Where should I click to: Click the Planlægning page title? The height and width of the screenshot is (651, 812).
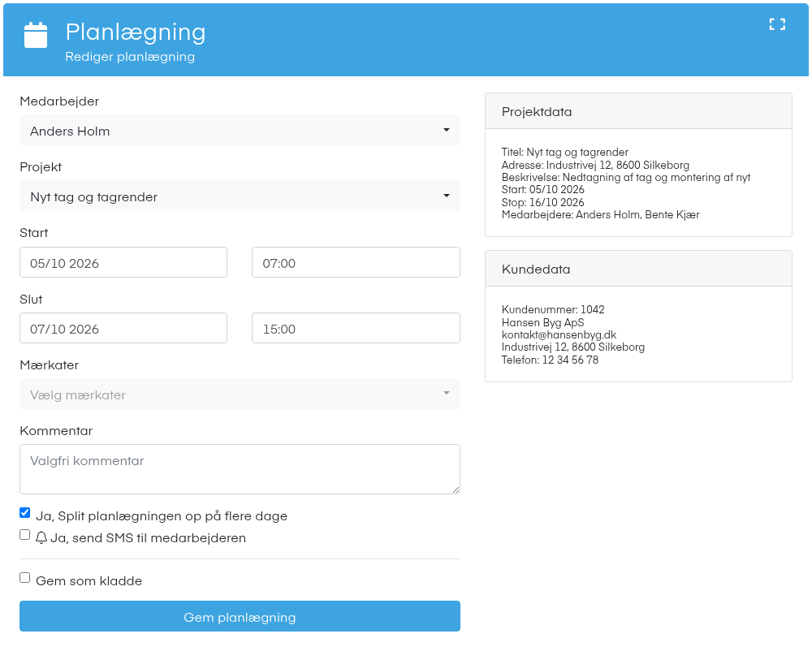point(136,32)
